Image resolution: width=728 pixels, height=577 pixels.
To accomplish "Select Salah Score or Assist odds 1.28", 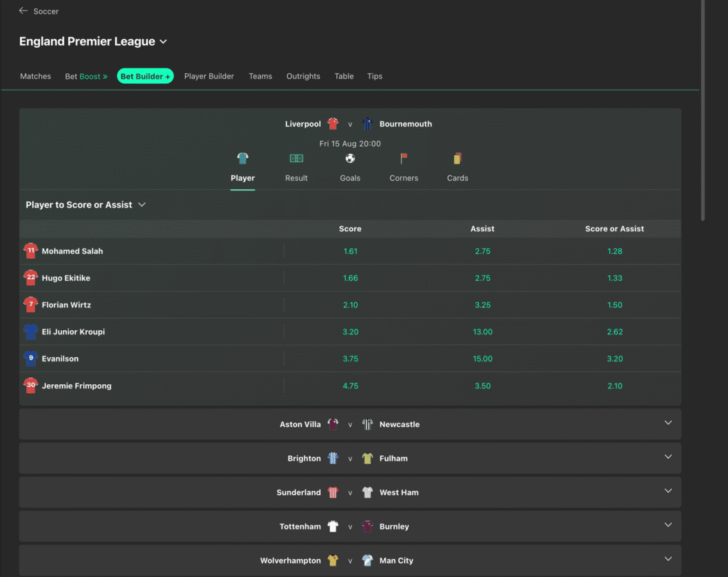I will 615,251.
